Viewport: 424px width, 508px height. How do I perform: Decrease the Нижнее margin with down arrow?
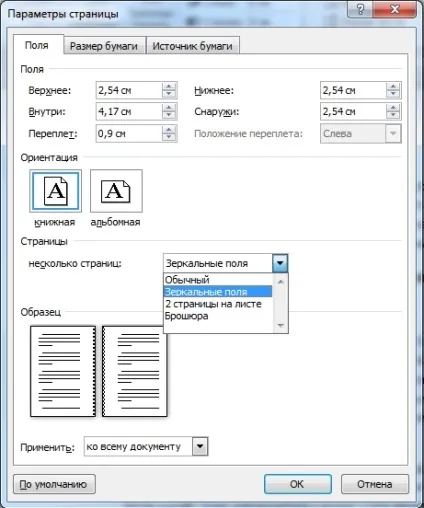click(393, 94)
